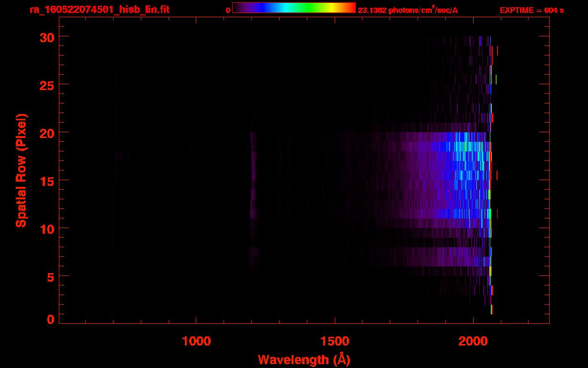Click the Spatial Row (Pixel) axis title
This screenshot has height=368, width=588.
[x=21, y=170]
